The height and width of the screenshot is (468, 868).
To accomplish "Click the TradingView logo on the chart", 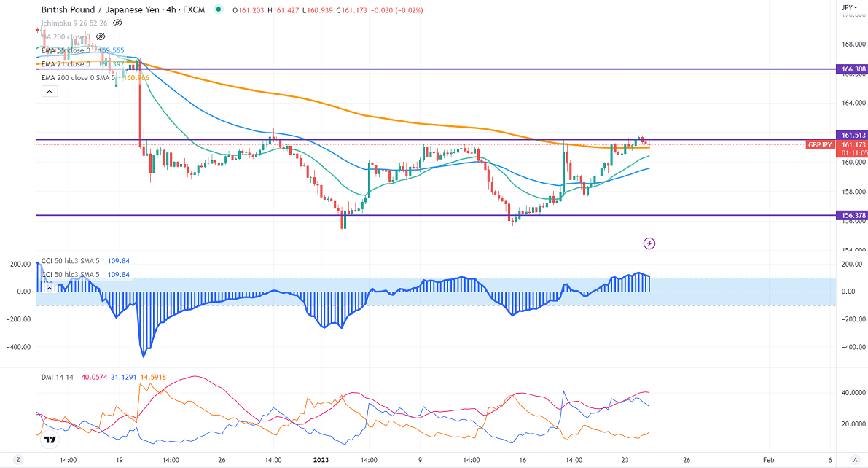I will click(50, 440).
